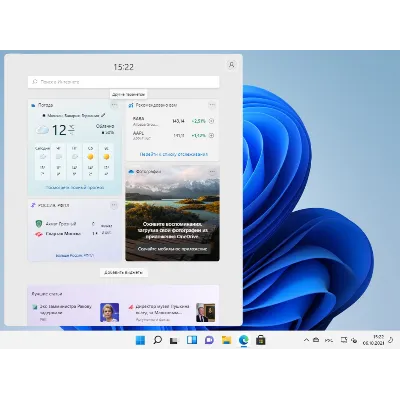Open the first top story headline
400x400 pixels.
pyautogui.click(x=66, y=309)
